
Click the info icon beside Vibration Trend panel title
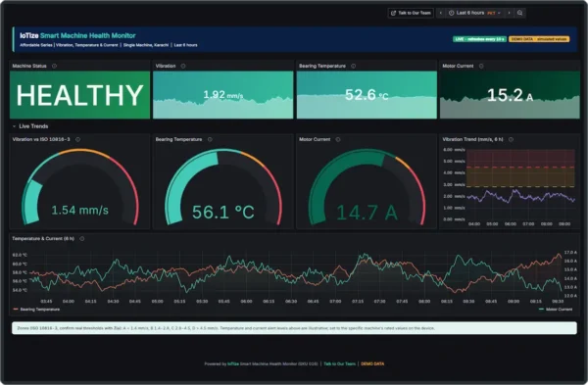click(511, 139)
